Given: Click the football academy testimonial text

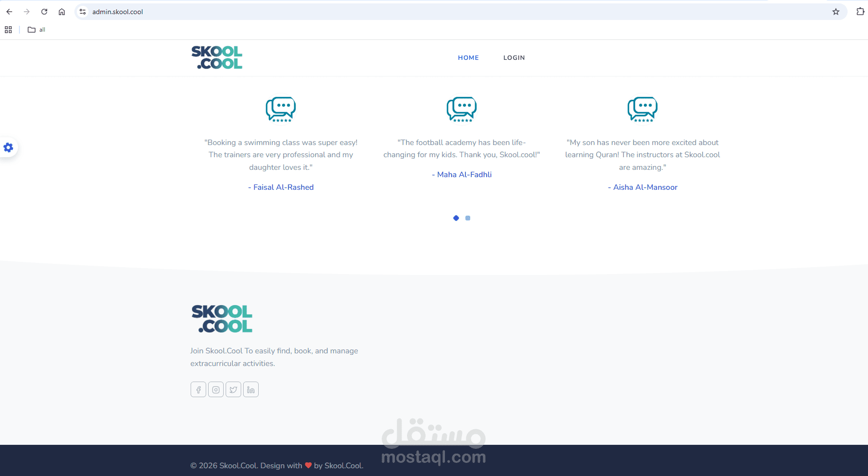Looking at the screenshot, I should (461, 148).
